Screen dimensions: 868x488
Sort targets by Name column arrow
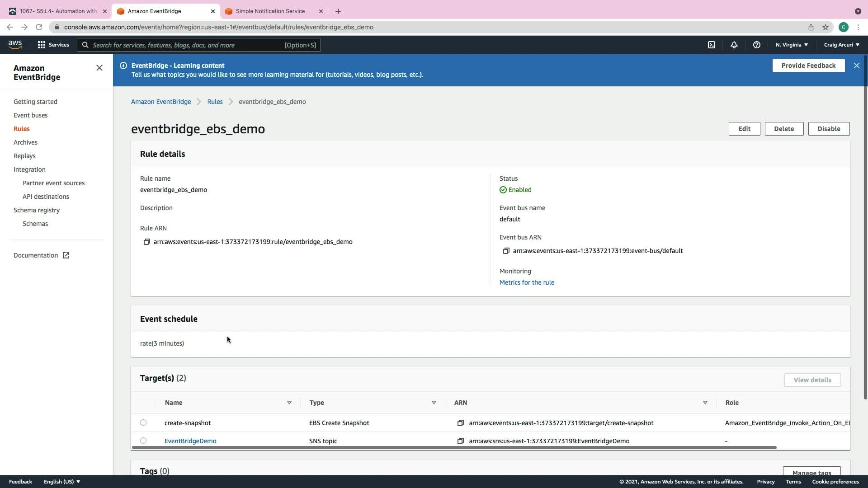tap(289, 403)
